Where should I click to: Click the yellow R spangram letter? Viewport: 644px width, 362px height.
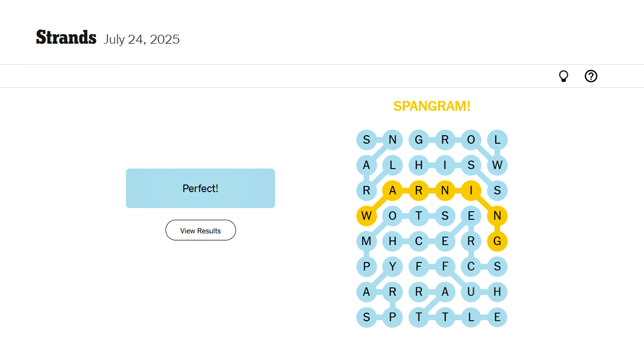419,191
